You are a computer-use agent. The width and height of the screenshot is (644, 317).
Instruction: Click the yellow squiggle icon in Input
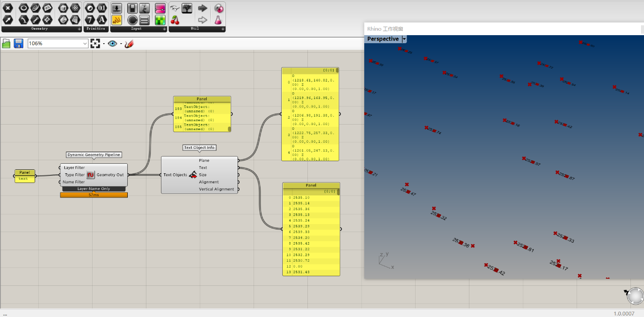coord(116,20)
